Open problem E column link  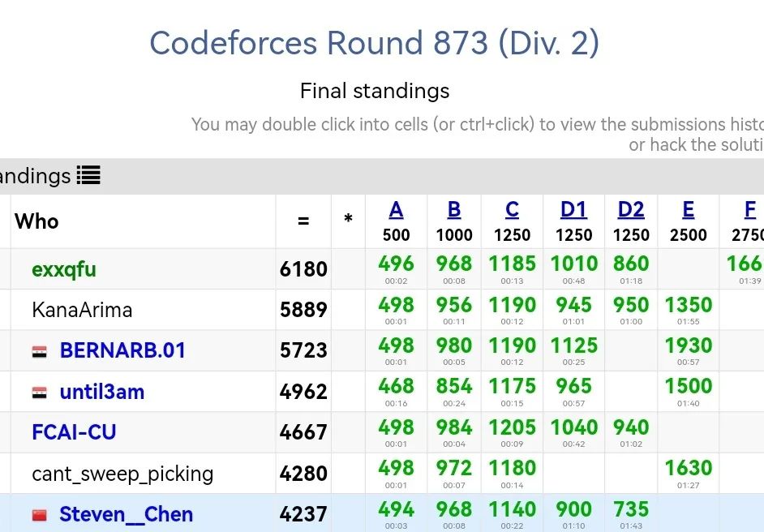[688, 210]
